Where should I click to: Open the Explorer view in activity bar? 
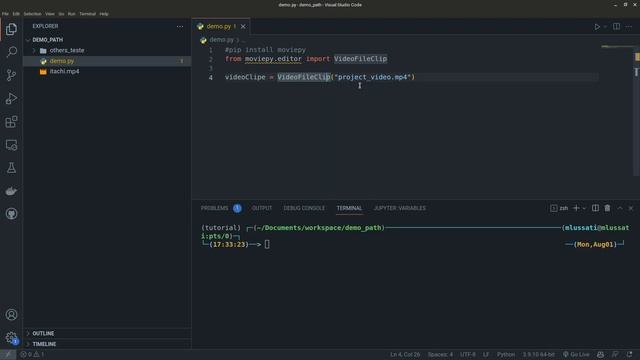tap(11, 29)
